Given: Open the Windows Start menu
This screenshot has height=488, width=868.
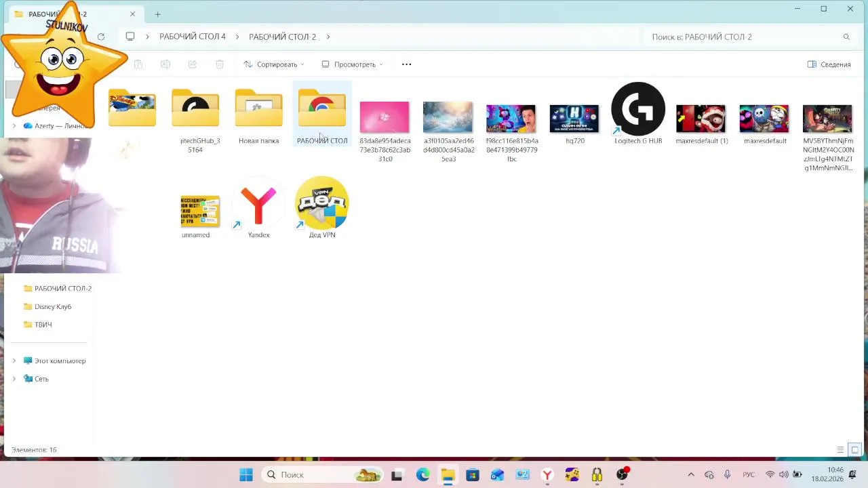Looking at the screenshot, I should point(246,474).
